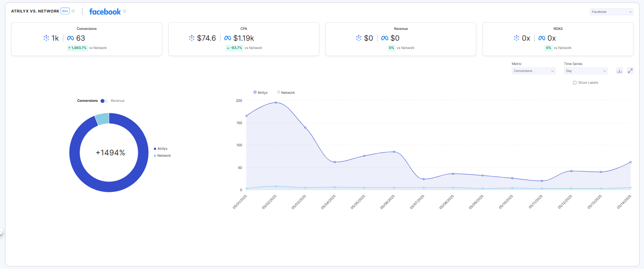This screenshot has width=644, height=269.
Task: Toggle the Conversions/Revenue switch
Action: coord(104,101)
